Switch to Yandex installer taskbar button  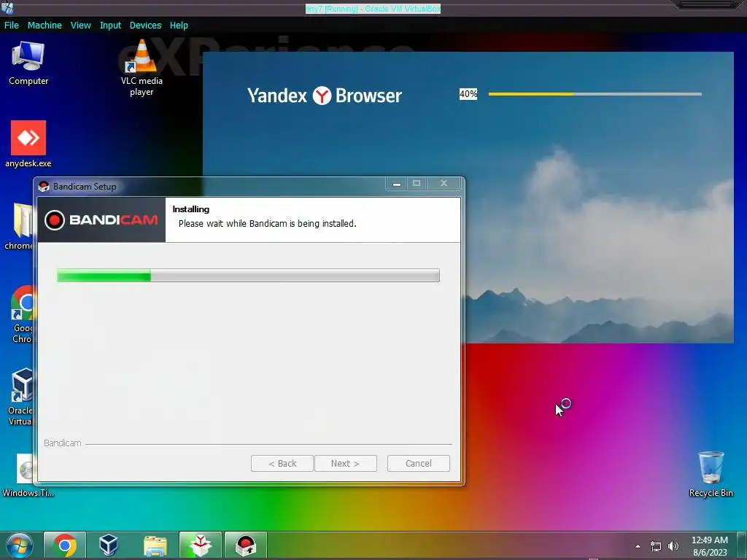(x=201, y=545)
